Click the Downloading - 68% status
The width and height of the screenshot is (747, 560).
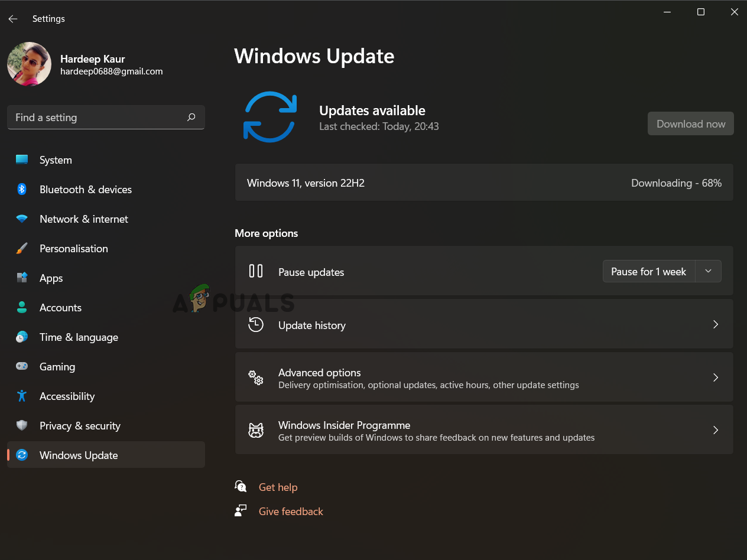676,183
